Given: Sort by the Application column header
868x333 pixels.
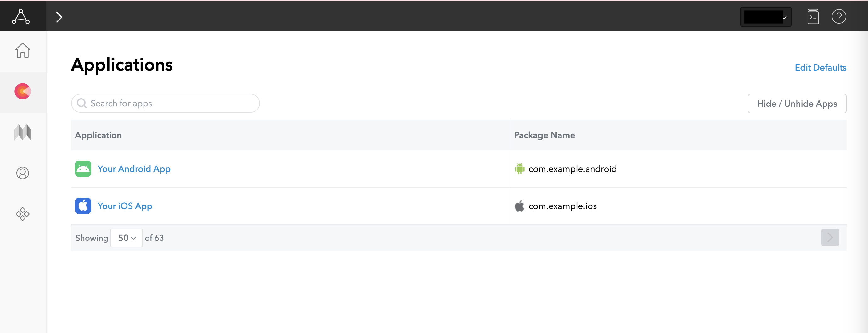Looking at the screenshot, I should 98,135.
